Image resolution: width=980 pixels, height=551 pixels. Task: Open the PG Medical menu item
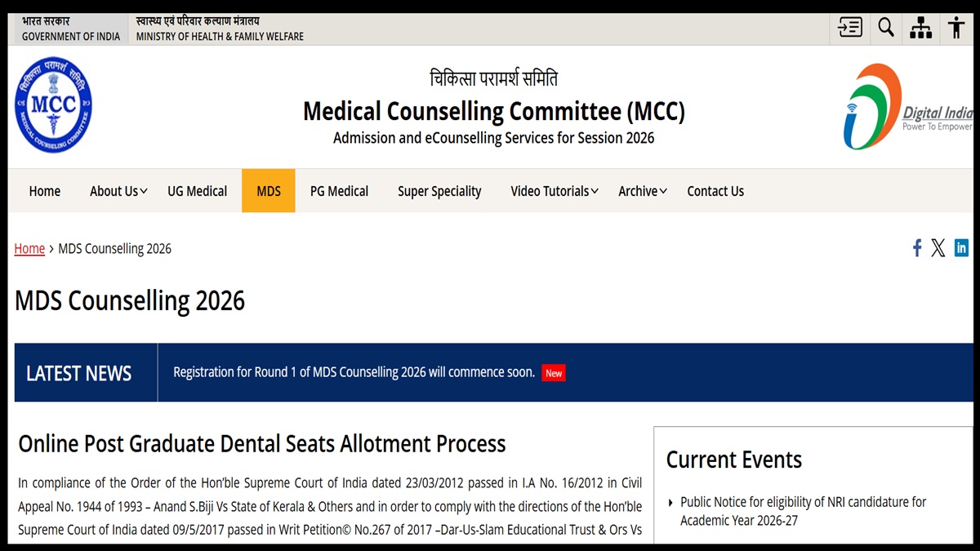coord(339,191)
